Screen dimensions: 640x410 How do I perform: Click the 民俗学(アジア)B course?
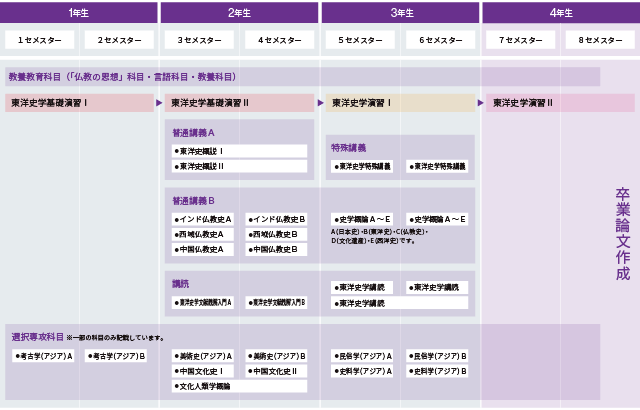437,356
